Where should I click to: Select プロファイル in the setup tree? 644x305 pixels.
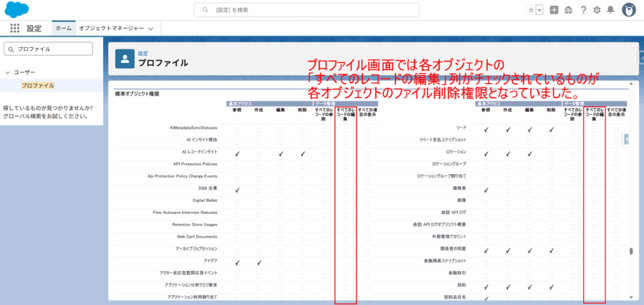coord(38,86)
